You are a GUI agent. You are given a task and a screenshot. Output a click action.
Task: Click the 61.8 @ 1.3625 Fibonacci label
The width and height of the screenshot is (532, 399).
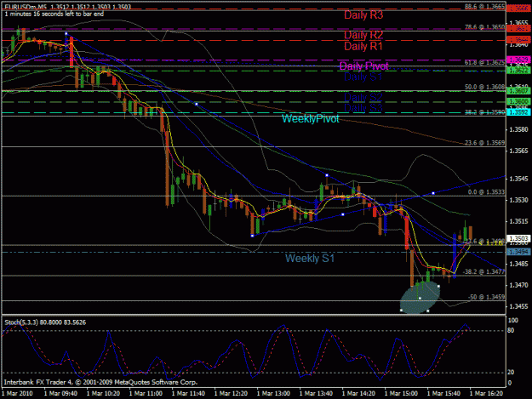pos(484,62)
